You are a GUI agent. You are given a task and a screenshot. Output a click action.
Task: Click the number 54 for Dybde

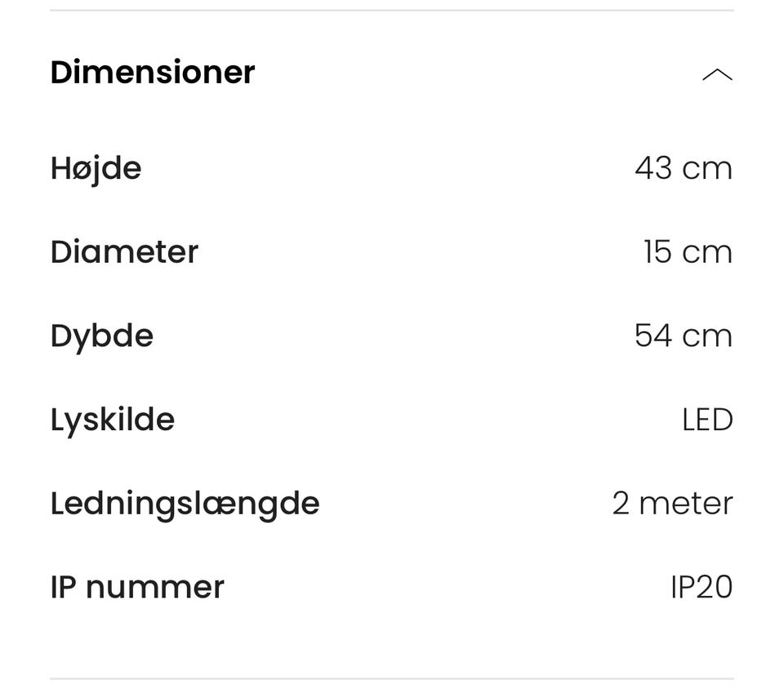pos(653,336)
